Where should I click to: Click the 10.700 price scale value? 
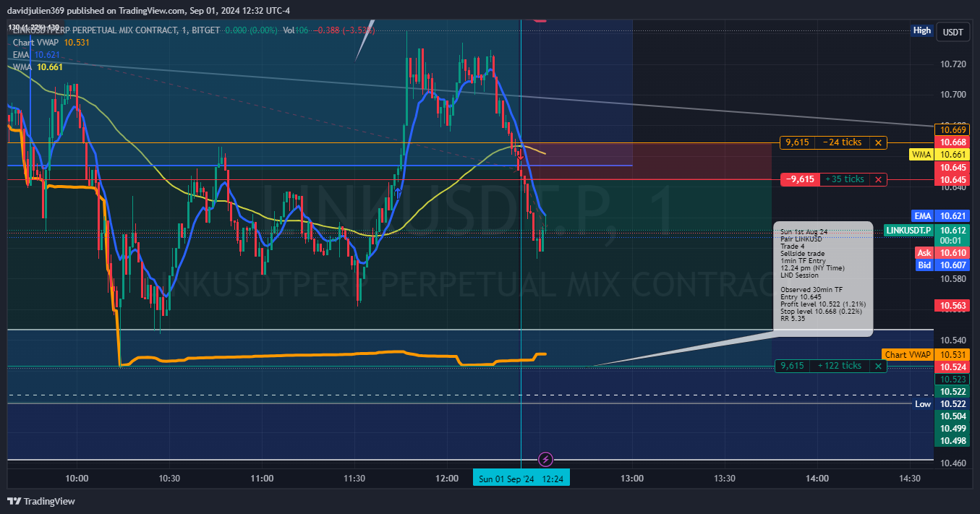pyautogui.click(x=953, y=95)
